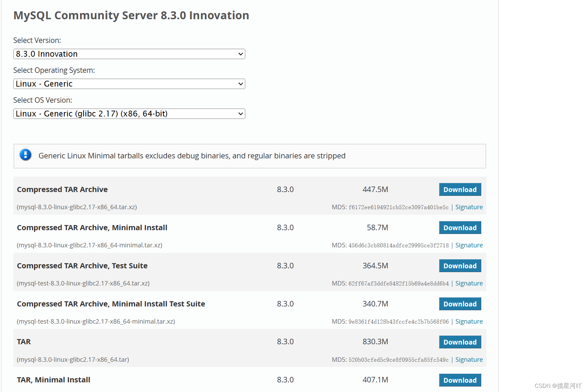Open the Select OS Version dropdown

[129, 114]
